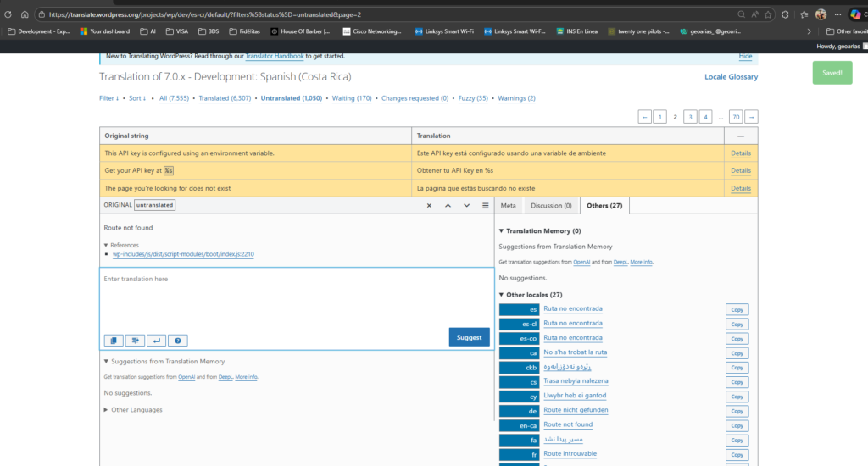Image resolution: width=868 pixels, height=466 pixels.
Task: Go to previous string with up chevron
Action: (448, 206)
